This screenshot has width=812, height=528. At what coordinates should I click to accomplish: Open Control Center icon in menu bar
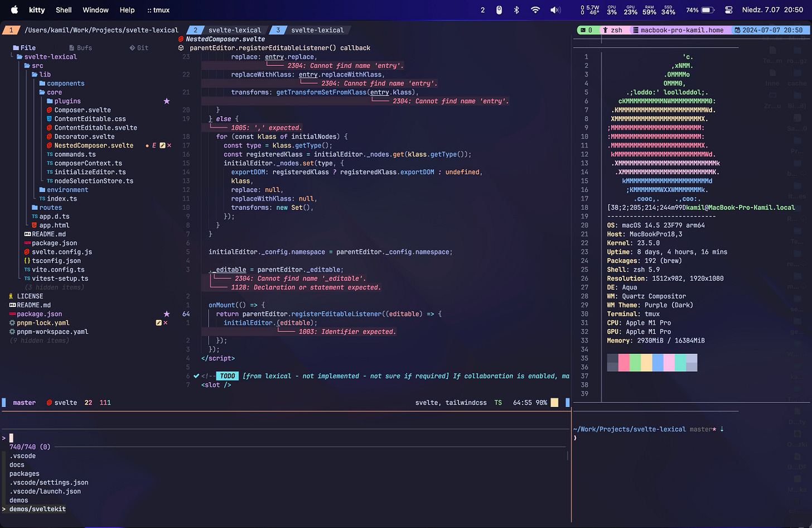click(728, 9)
